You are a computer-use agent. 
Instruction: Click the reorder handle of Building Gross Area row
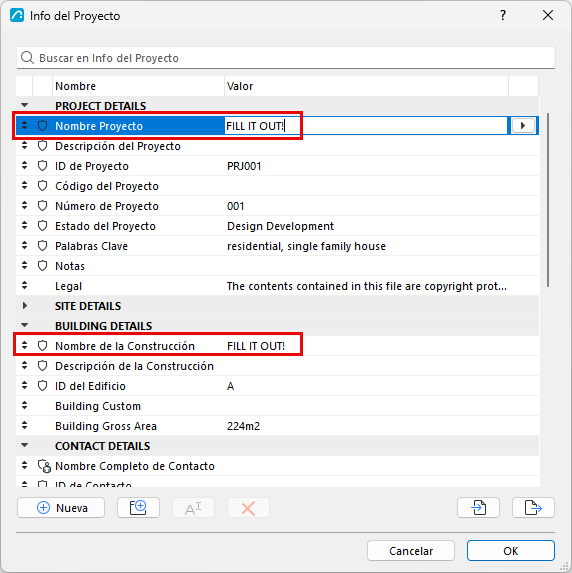(x=24, y=425)
